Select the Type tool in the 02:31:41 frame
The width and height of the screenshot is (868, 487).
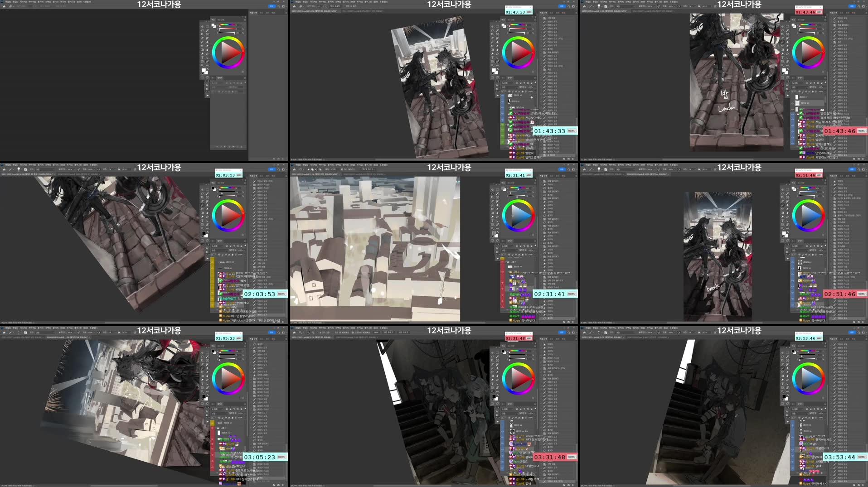(492, 221)
